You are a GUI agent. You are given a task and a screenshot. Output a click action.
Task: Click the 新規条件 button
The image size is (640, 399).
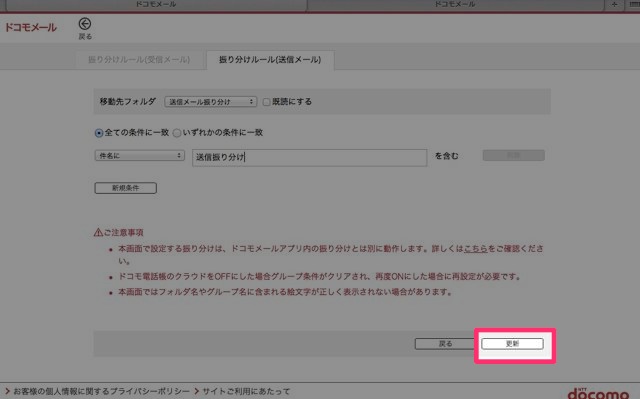[126, 188]
